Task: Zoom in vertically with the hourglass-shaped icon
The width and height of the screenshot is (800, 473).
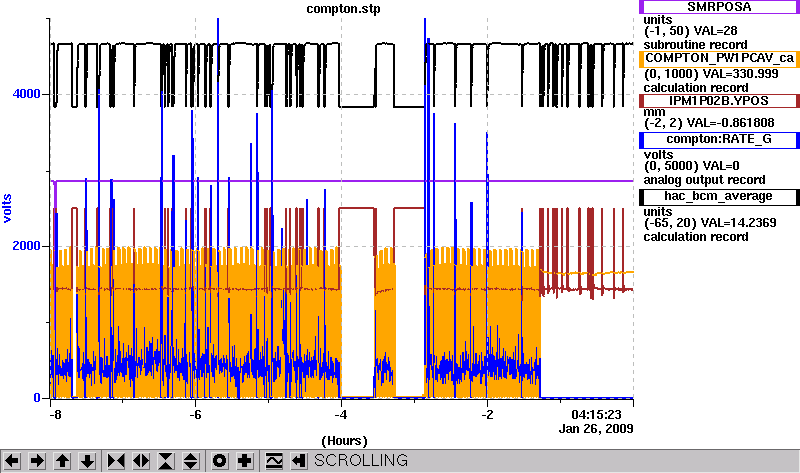Action: tap(166, 461)
